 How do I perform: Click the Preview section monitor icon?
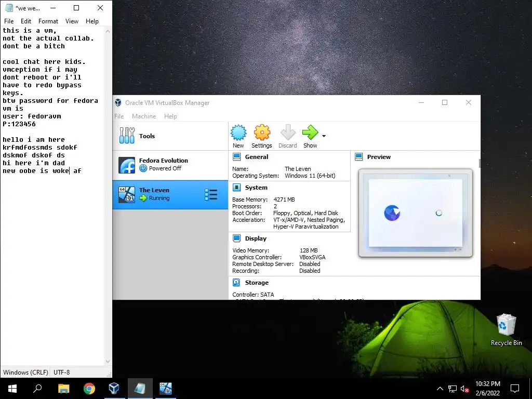click(x=358, y=157)
